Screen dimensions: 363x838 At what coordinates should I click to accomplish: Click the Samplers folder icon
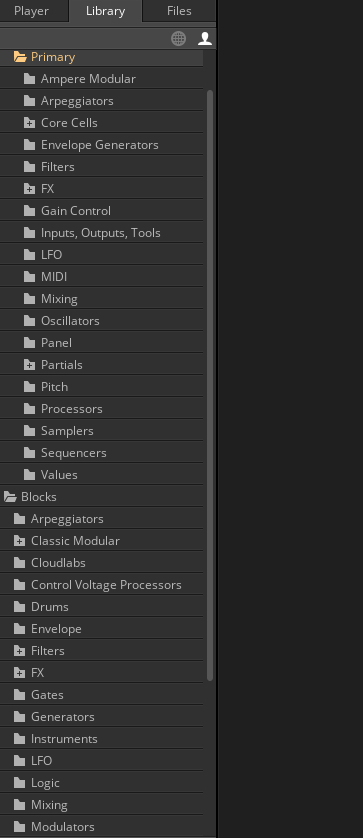point(29,431)
